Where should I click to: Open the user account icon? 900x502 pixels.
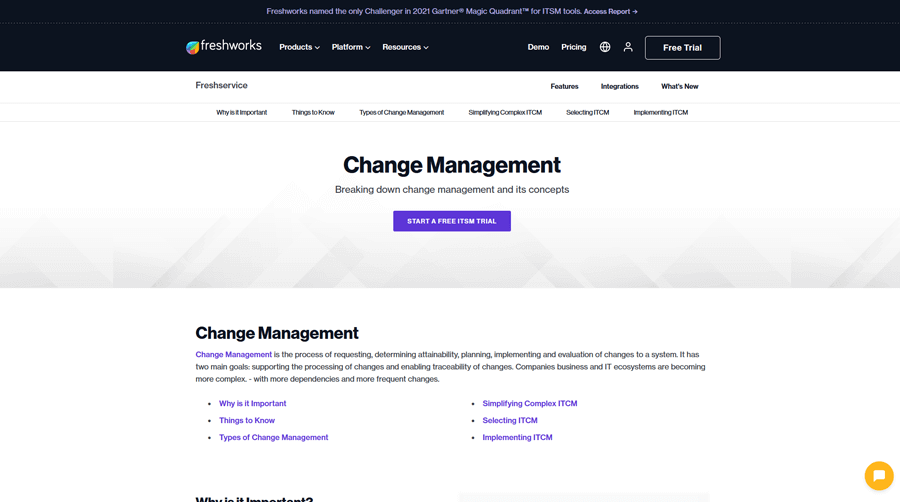coord(628,47)
